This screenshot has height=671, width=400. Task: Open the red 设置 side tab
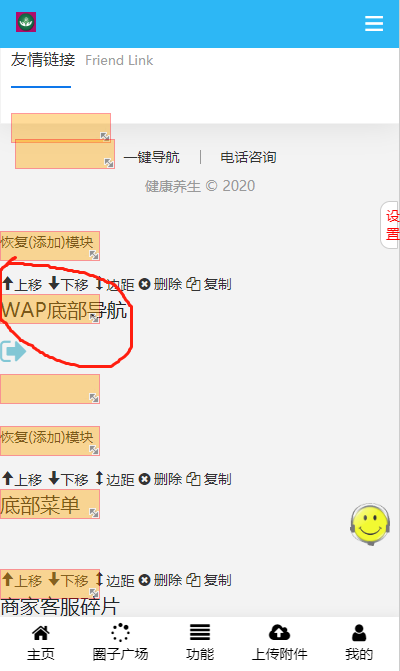(x=391, y=225)
